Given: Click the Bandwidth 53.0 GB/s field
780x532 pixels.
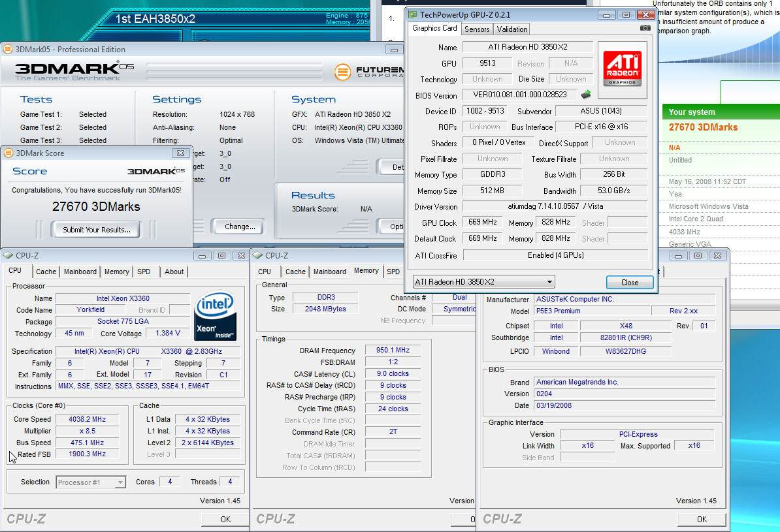Looking at the screenshot, I should point(614,191).
